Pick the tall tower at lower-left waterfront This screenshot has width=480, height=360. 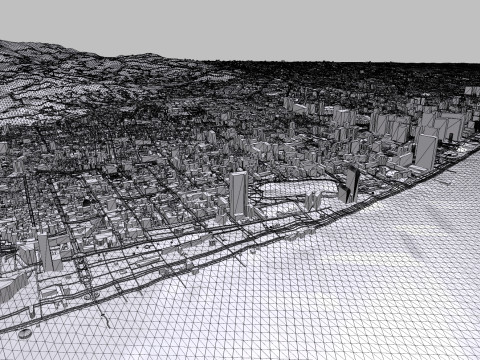pyautogui.click(x=45, y=252)
